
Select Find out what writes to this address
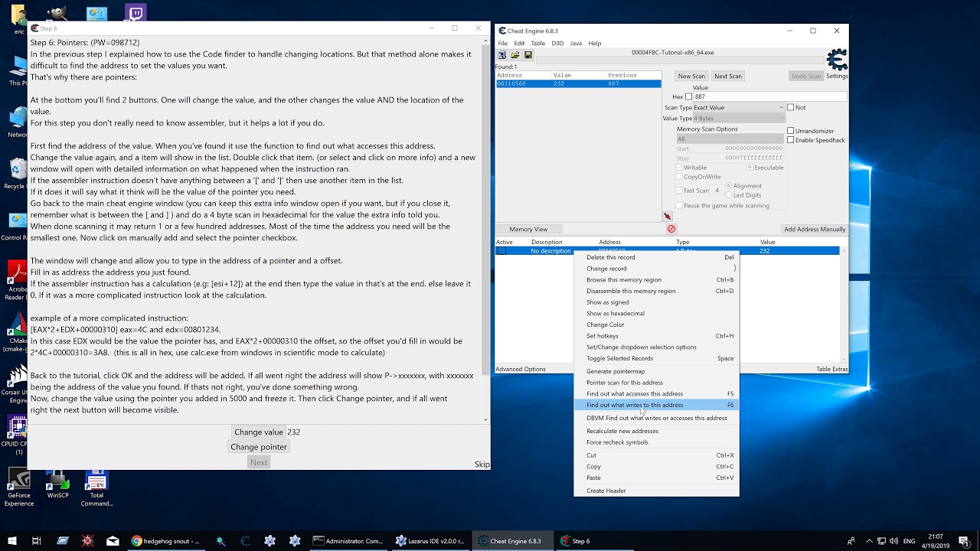click(x=657, y=405)
